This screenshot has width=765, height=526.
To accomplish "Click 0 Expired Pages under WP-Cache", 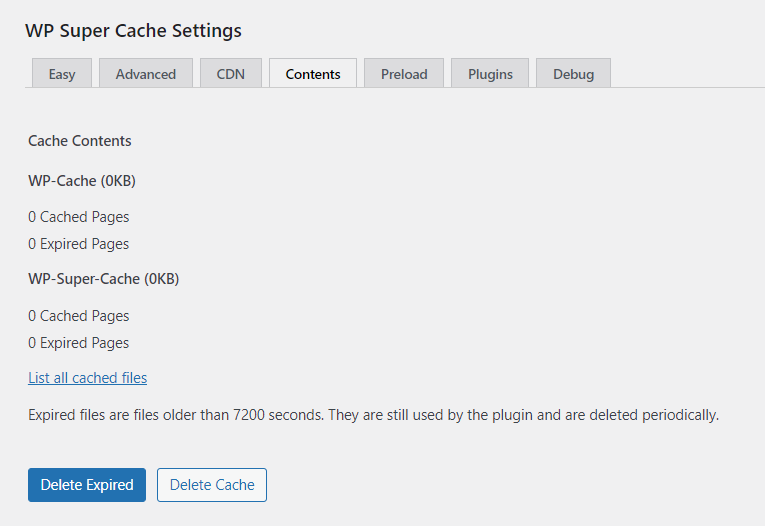I will [78, 244].
